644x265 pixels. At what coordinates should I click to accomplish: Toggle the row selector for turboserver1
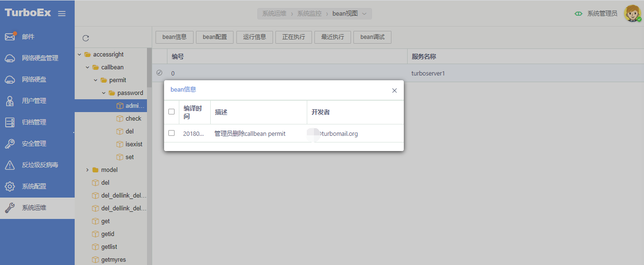coord(159,73)
